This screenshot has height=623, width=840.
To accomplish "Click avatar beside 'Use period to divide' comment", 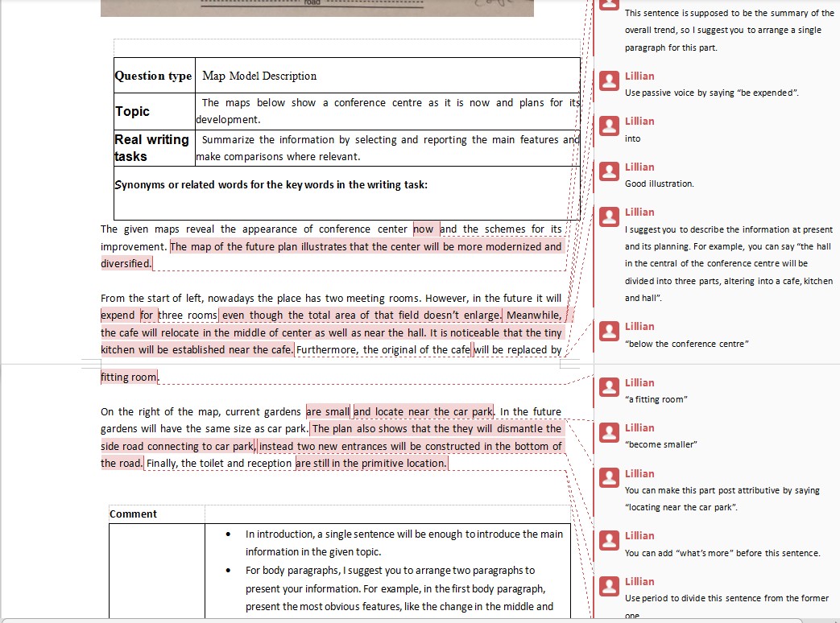I will 609,586.
